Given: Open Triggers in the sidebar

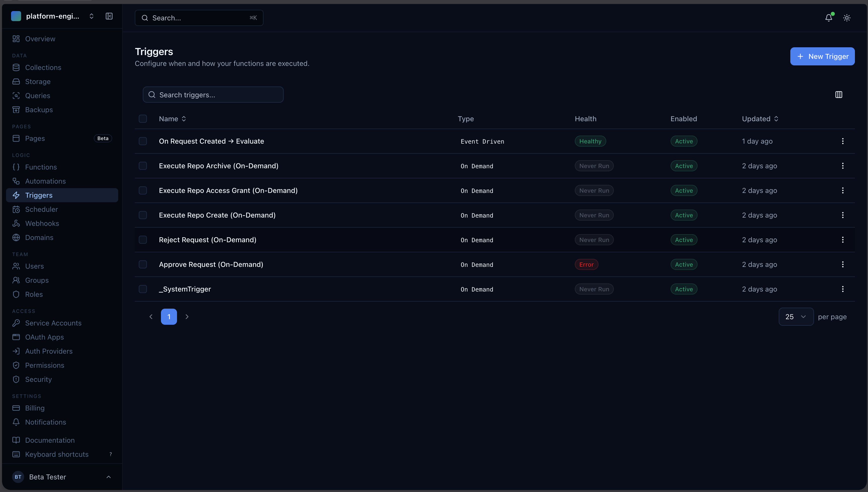Looking at the screenshot, I should tap(62, 195).
